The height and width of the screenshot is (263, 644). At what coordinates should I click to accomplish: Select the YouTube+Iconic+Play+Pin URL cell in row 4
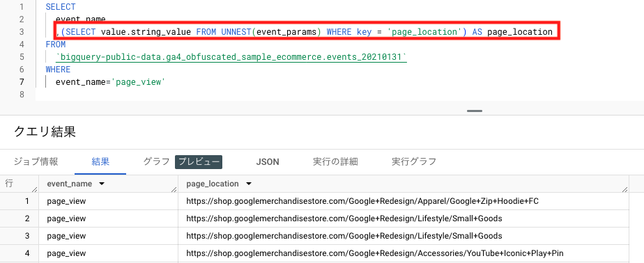coord(404,253)
